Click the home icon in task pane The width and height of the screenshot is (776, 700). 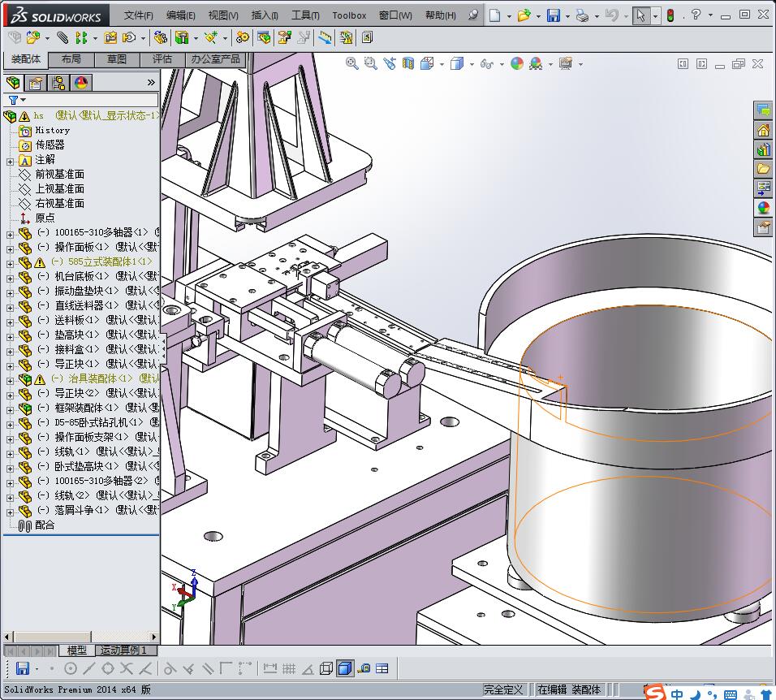[763, 130]
